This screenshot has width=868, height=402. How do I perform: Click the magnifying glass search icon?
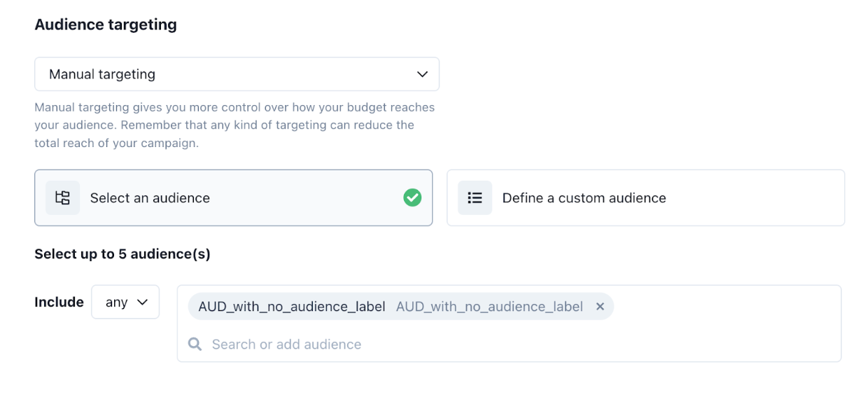195,344
